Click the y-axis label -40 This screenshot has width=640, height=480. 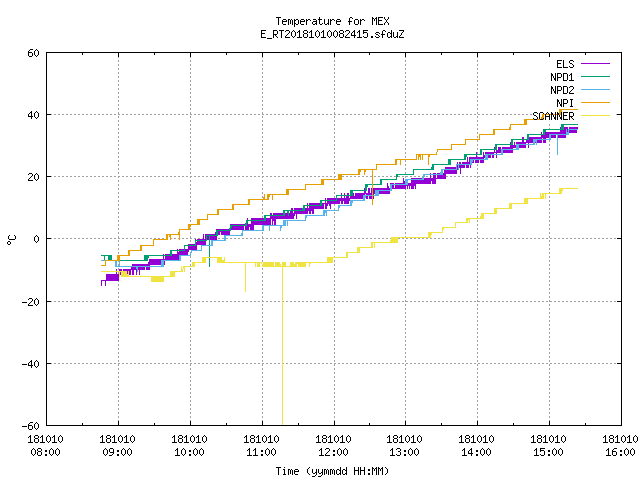pos(31,364)
